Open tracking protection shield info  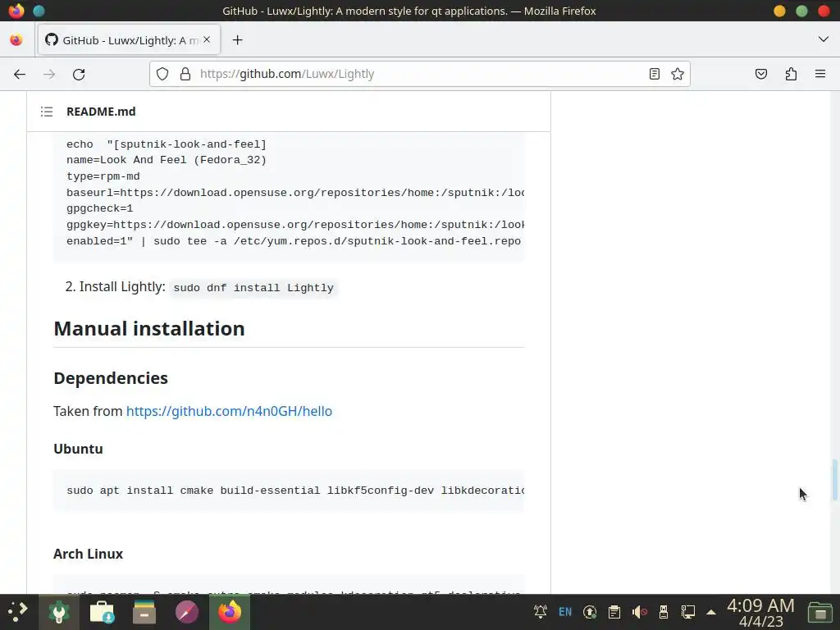pos(162,74)
